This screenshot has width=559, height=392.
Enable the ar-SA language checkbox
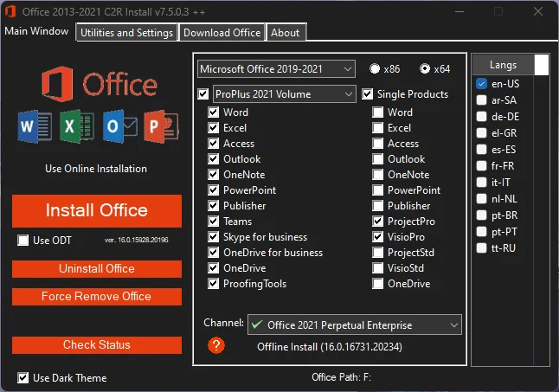click(x=482, y=100)
